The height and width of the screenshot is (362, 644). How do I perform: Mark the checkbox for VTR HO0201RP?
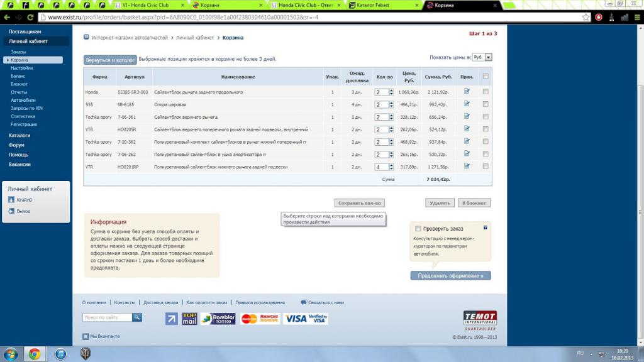(486, 167)
